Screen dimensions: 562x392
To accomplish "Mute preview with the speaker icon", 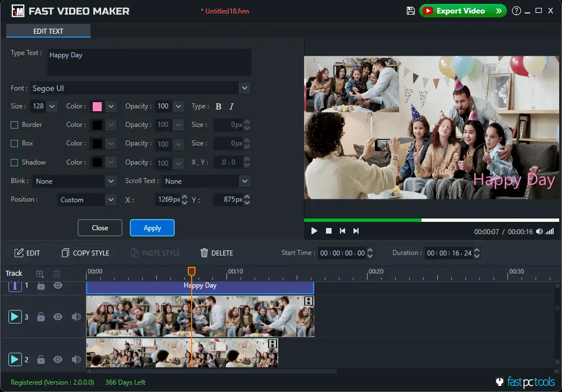I will coord(540,231).
